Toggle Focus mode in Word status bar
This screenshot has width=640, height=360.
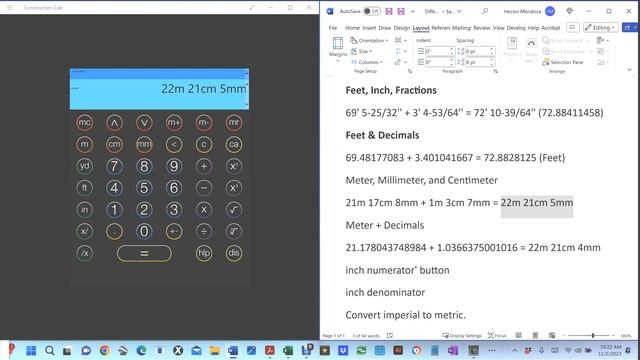[x=497, y=336]
